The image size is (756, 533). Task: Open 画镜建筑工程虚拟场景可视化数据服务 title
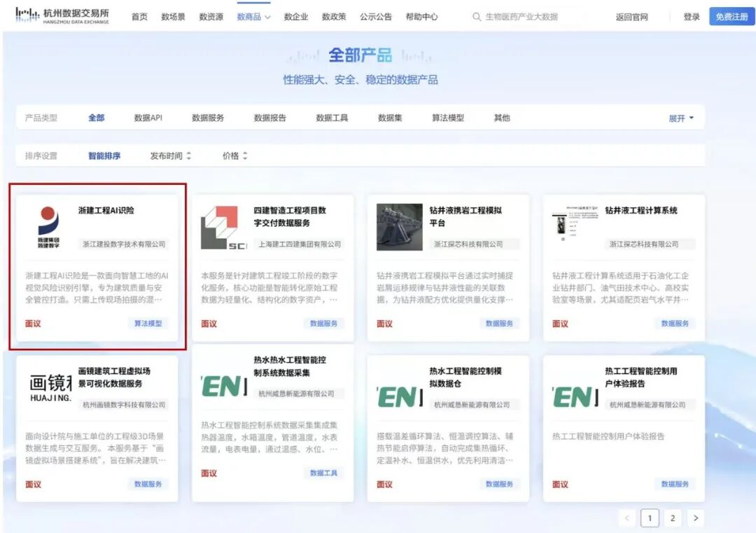point(114,378)
